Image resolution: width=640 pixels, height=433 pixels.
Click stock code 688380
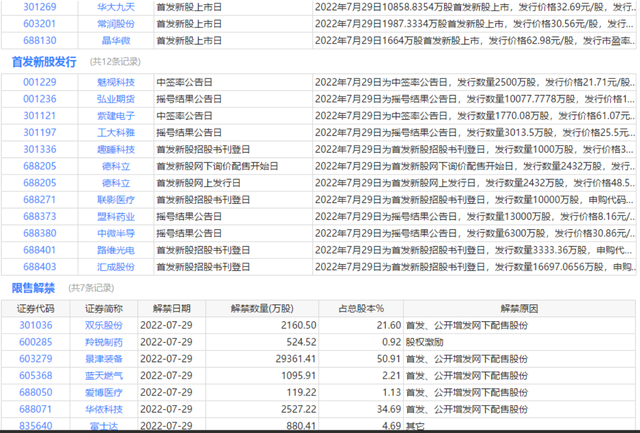click(40, 233)
